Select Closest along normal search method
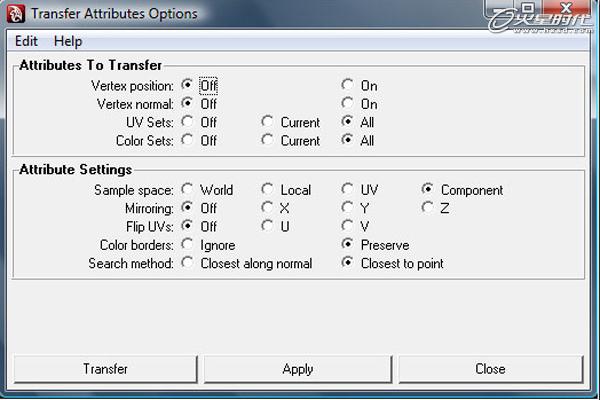600x400 pixels. (188, 264)
